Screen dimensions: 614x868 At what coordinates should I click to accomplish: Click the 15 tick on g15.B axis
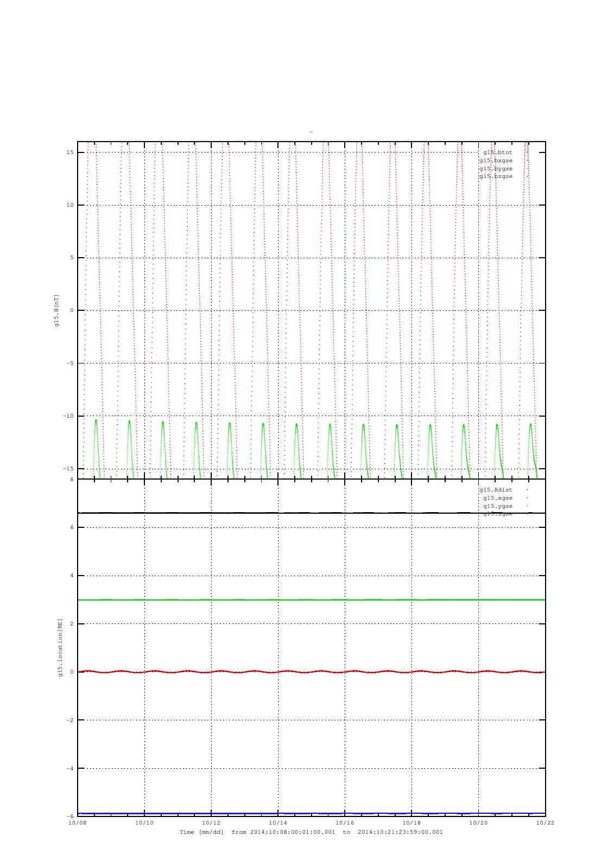coord(70,152)
